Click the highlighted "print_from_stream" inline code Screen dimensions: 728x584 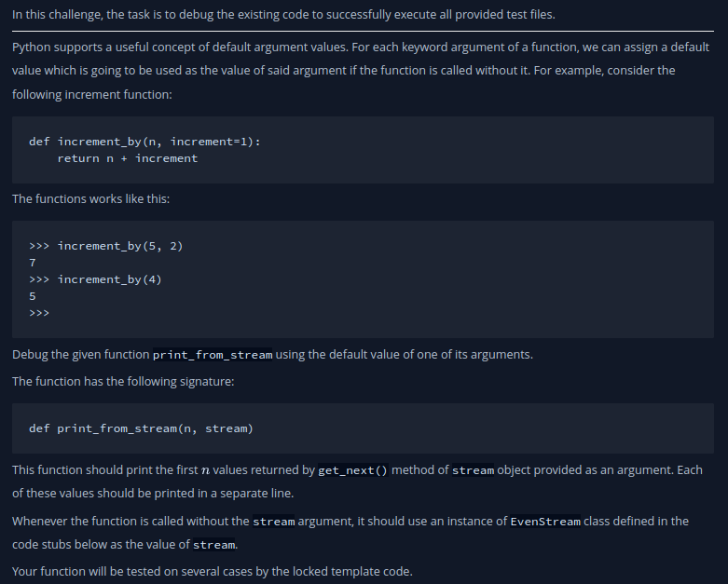[x=213, y=355]
